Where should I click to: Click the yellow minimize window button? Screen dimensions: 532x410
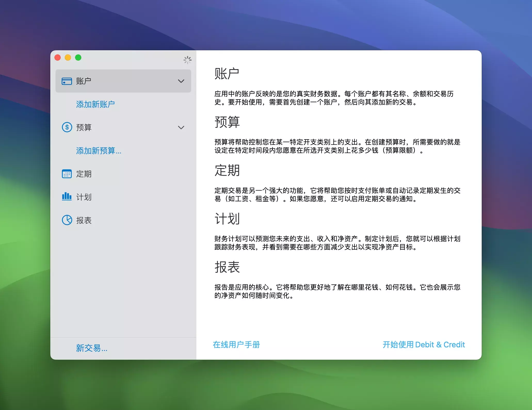click(68, 58)
